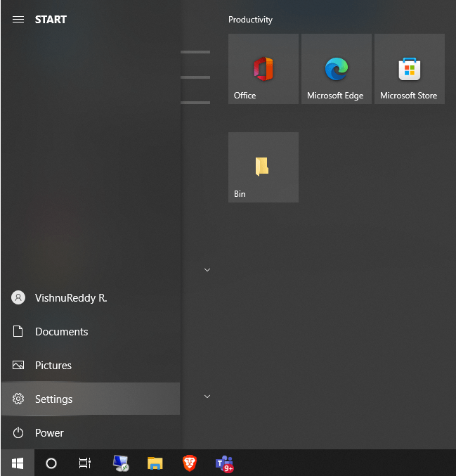Launch the Microsoft Edge tile
Screen dimensions: 456x476
tap(337, 69)
